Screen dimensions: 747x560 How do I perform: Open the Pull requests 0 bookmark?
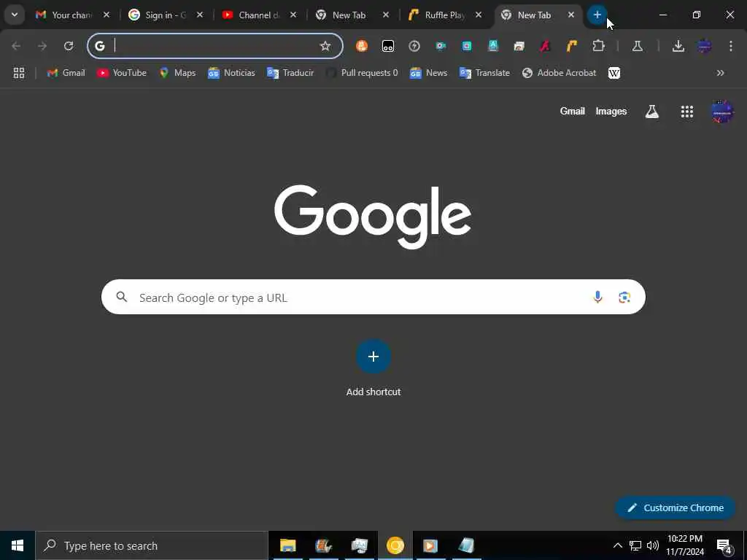(362, 73)
